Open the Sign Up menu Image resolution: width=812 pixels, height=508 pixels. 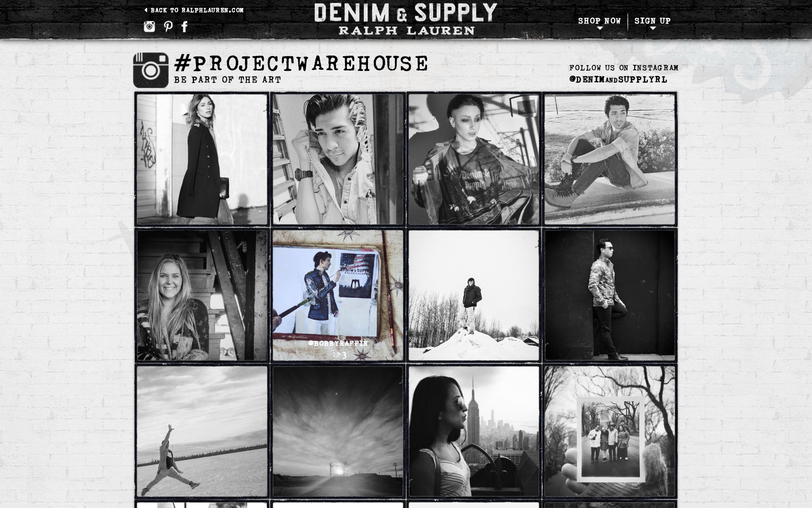click(x=653, y=21)
